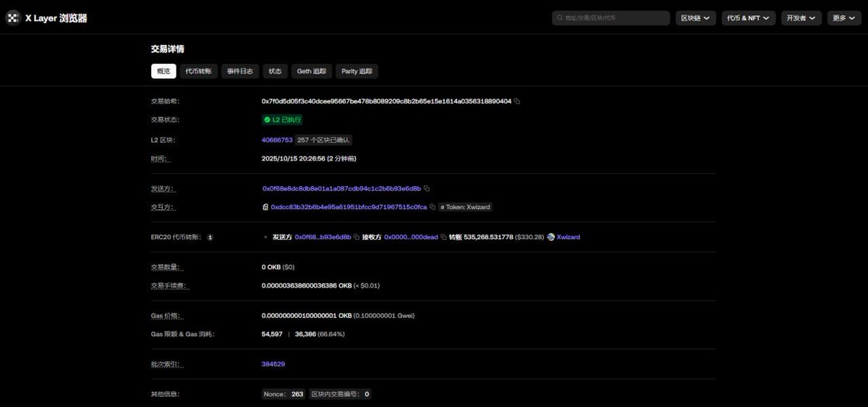Select the 概览 tab
The height and width of the screenshot is (407, 868).
pos(163,71)
